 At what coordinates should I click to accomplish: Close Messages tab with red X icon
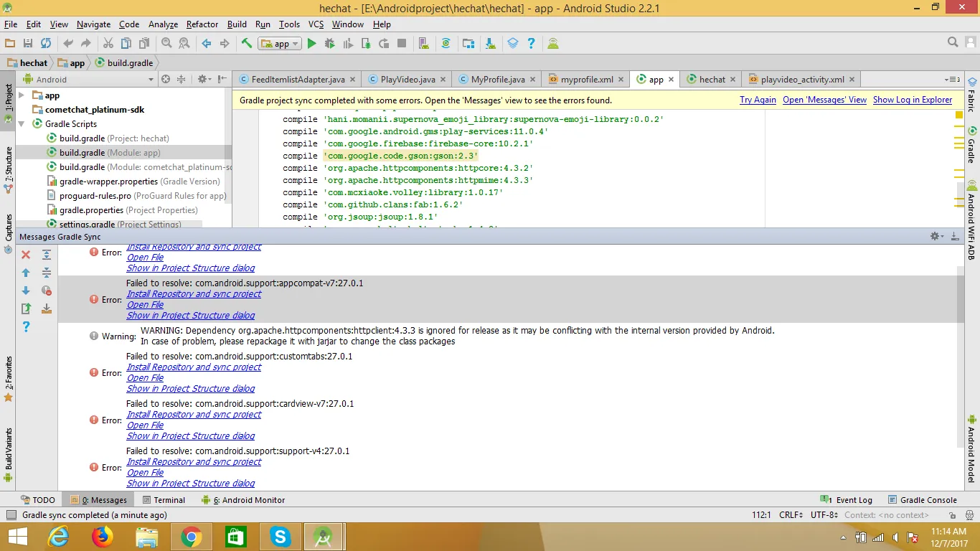point(26,255)
